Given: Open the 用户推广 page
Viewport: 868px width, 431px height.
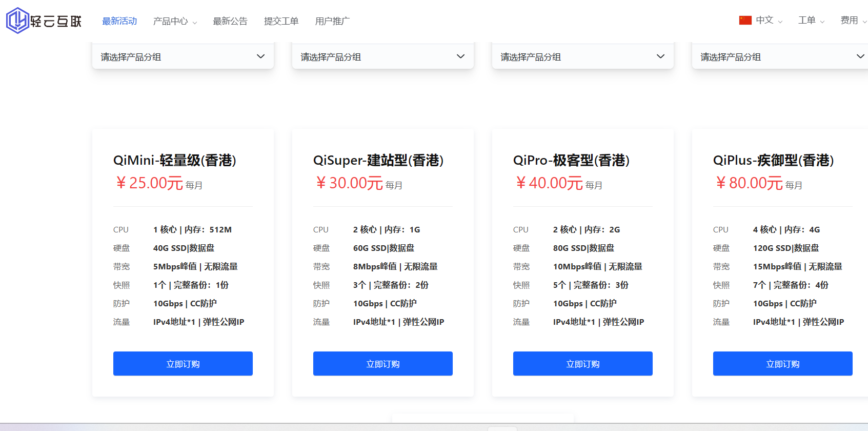Looking at the screenshot, I should point(332,21).
